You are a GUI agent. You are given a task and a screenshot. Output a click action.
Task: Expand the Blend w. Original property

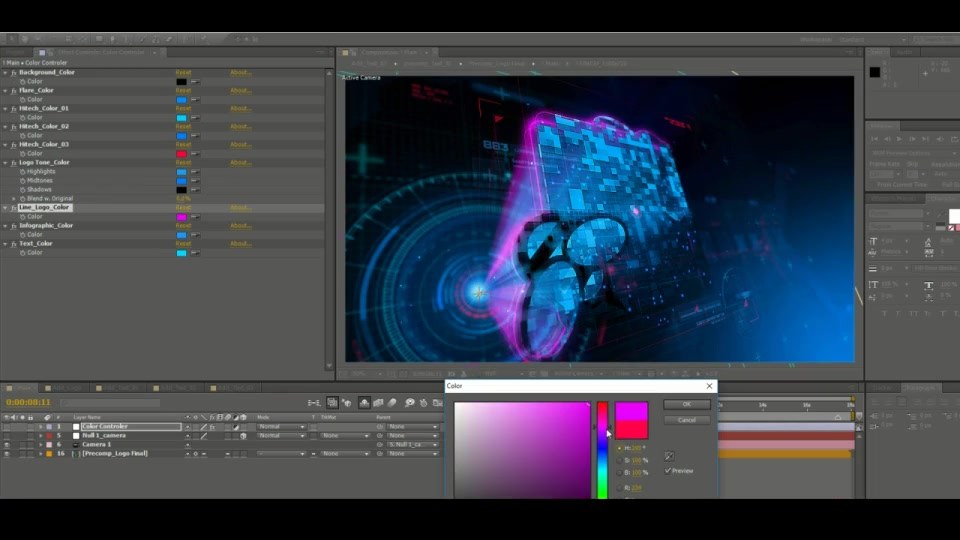pyautogui.click(x=14, y=198)
